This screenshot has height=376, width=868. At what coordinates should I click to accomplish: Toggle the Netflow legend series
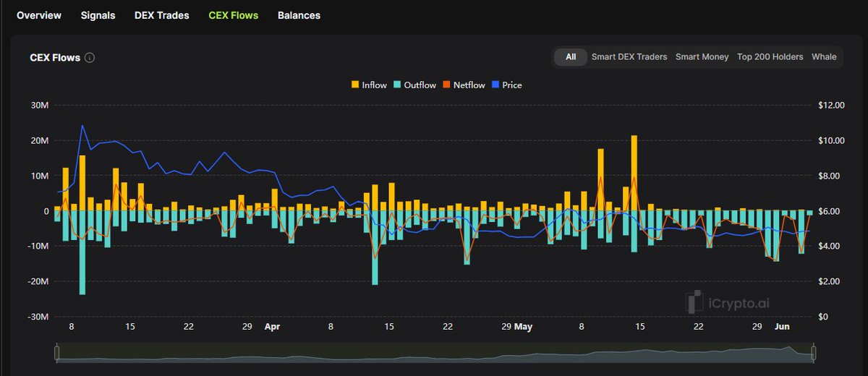[464, 85]
